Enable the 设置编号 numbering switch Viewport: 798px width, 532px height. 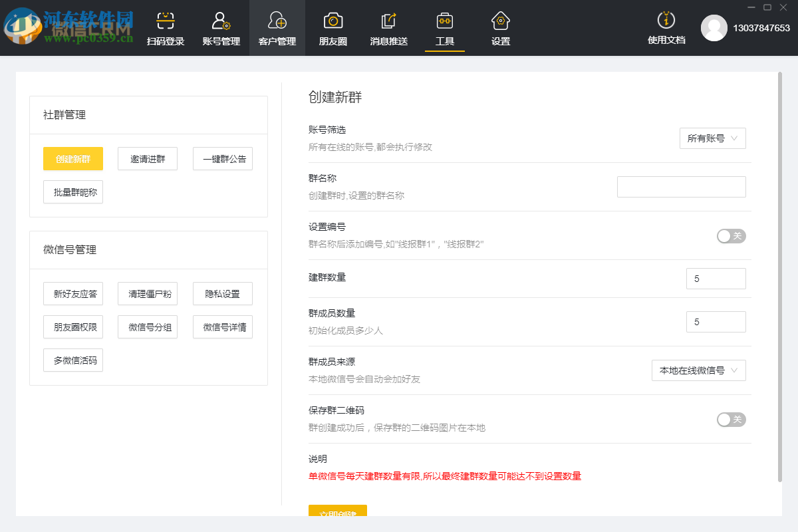(731, 235)
